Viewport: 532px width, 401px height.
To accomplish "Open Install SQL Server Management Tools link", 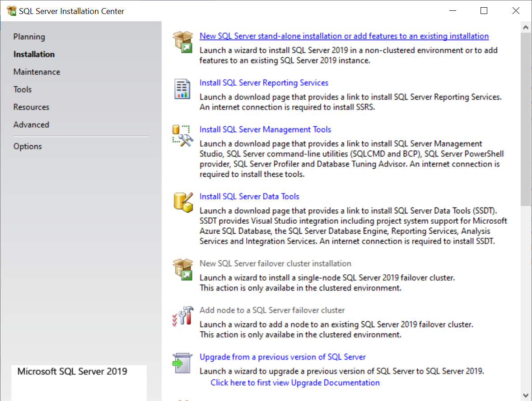I will point(265,129).
